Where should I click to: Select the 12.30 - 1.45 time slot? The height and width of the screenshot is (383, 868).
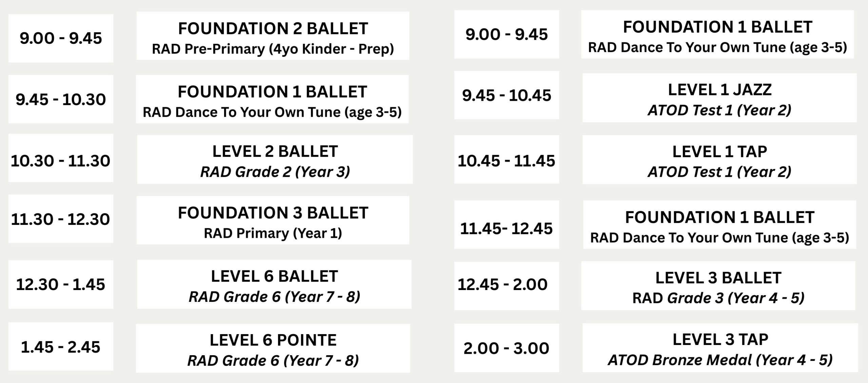pos(61,285)
